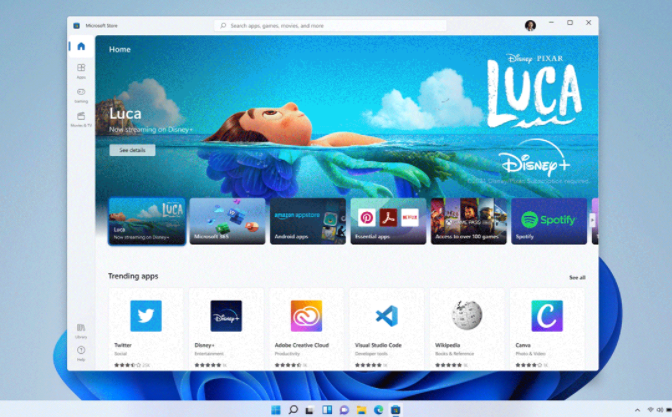Open the Chat icon in taskbar

(344, 410)
